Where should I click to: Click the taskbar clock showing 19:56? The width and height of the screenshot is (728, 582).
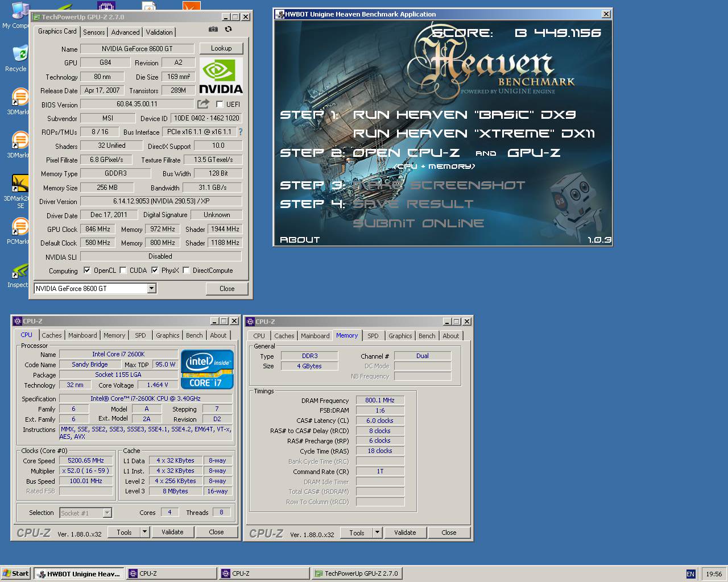(713, 574)
